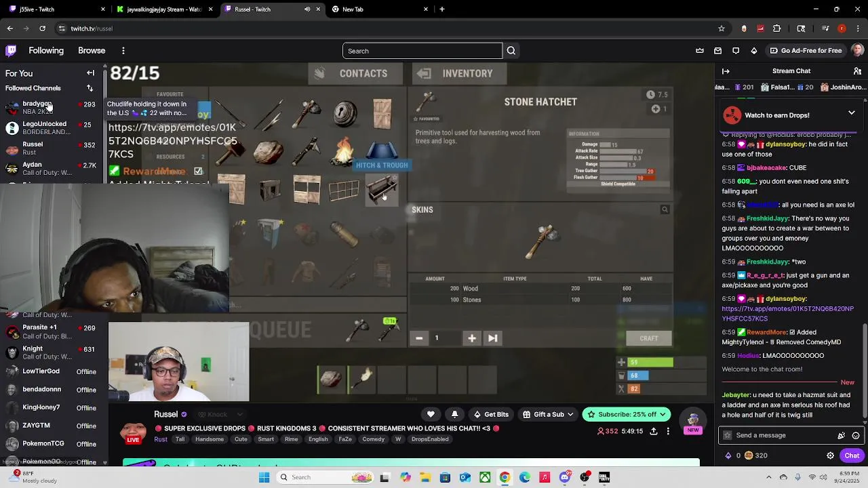Open the Browse page
The height and width of the screenshot is (488, 868).
(x=92, y=51)
